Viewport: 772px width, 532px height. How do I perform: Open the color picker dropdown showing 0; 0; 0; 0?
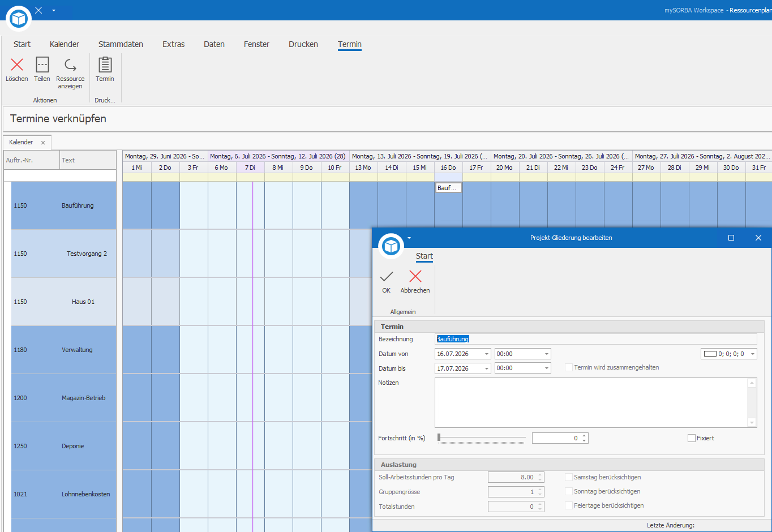point(753,354)
